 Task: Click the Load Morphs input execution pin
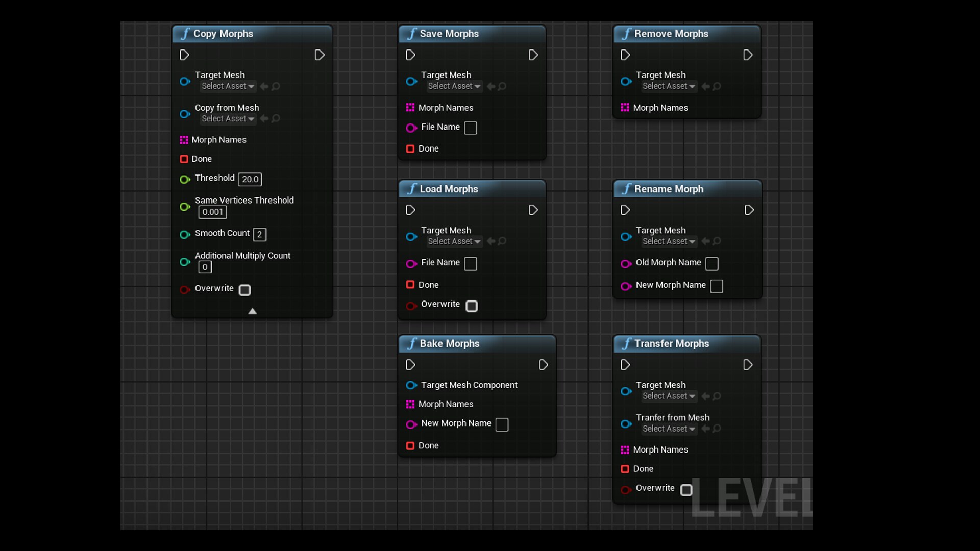click(410, 210)
